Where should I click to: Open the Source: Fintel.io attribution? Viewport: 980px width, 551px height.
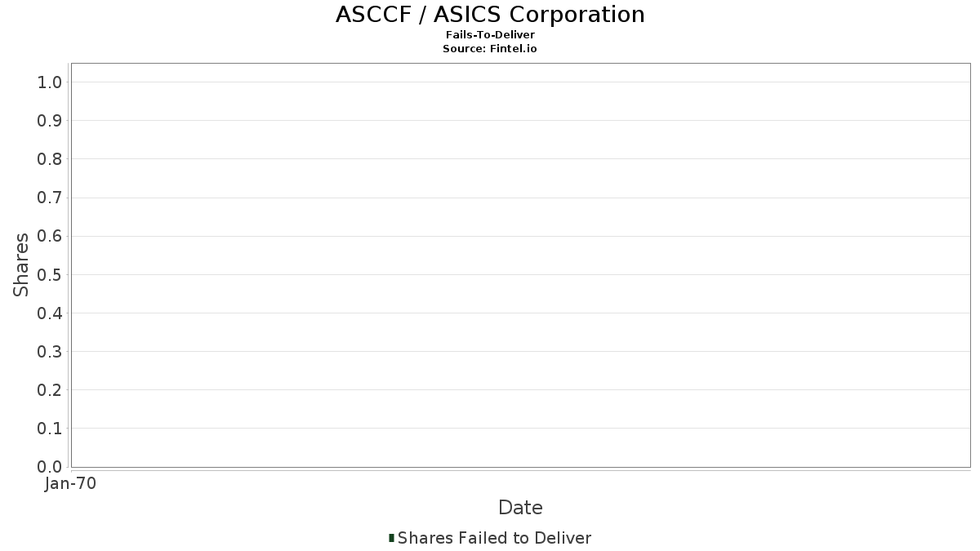[490, 48]
